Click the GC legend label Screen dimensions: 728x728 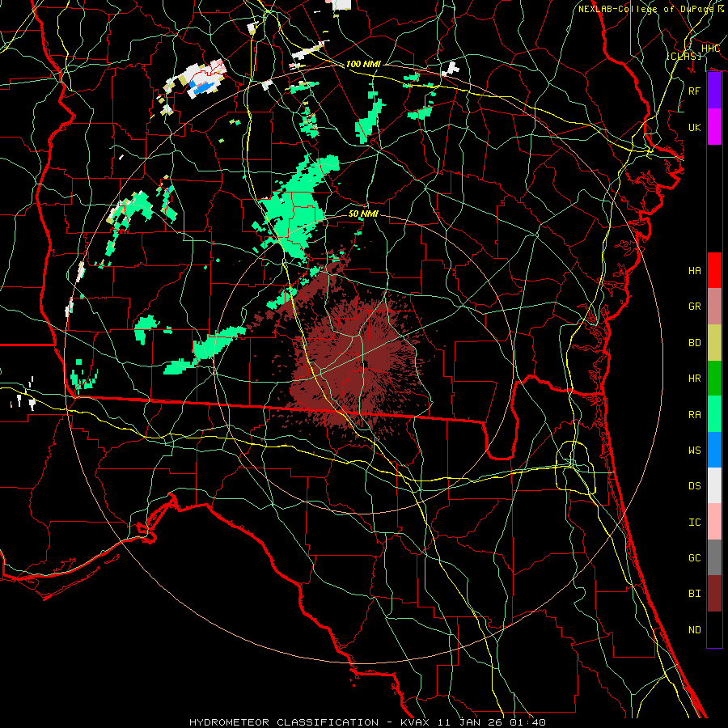coord(695,557)
